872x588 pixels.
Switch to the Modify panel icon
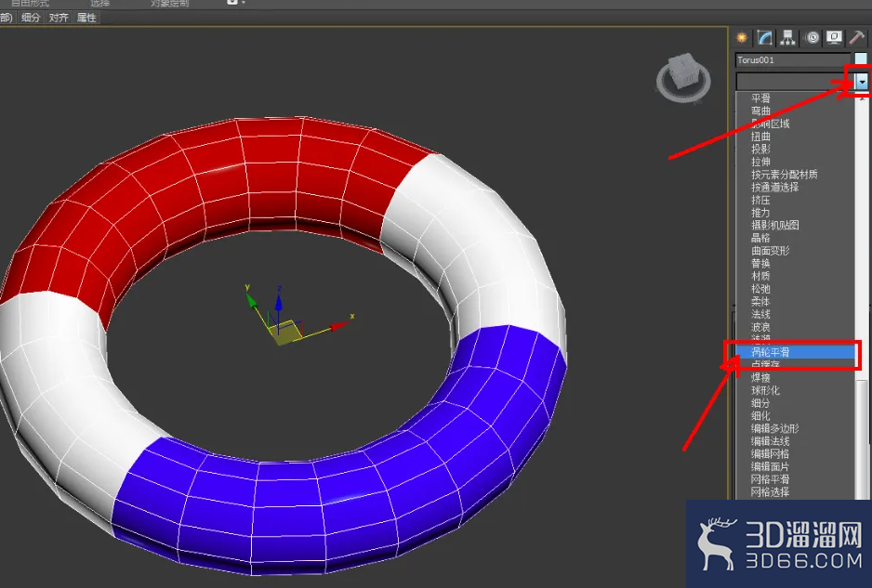click(765, 38)
